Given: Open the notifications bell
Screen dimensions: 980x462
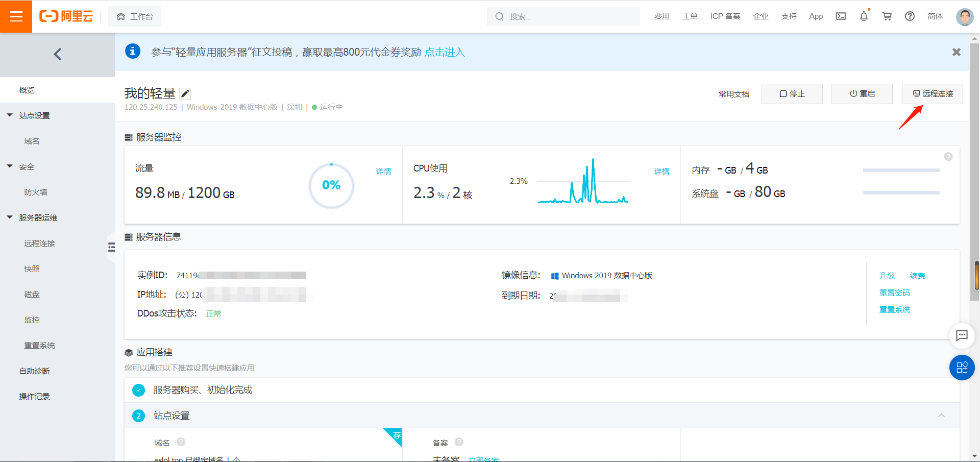Looking at the screenshot, I should pos(864,16).
